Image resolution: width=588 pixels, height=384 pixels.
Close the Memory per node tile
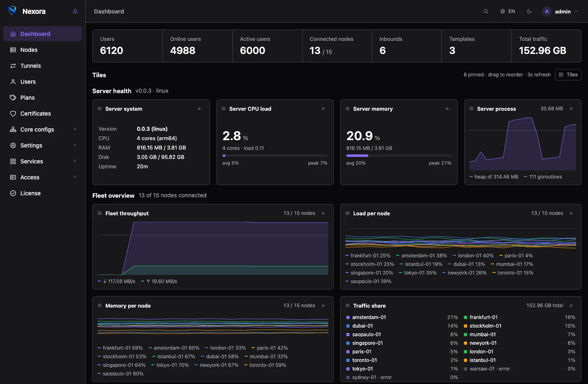coord(323,306)
